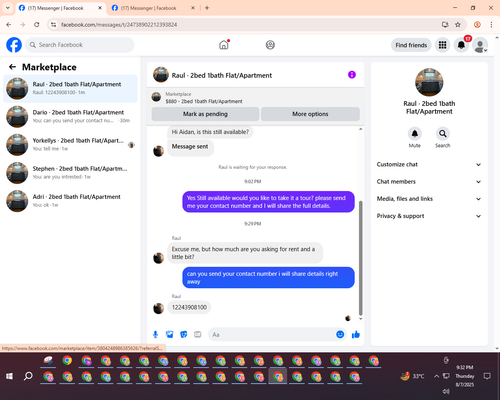Image resolution: width=500 pixels, height=400 pixels.
Task: Open Stephen conversation in list
Action: (70, 173)
